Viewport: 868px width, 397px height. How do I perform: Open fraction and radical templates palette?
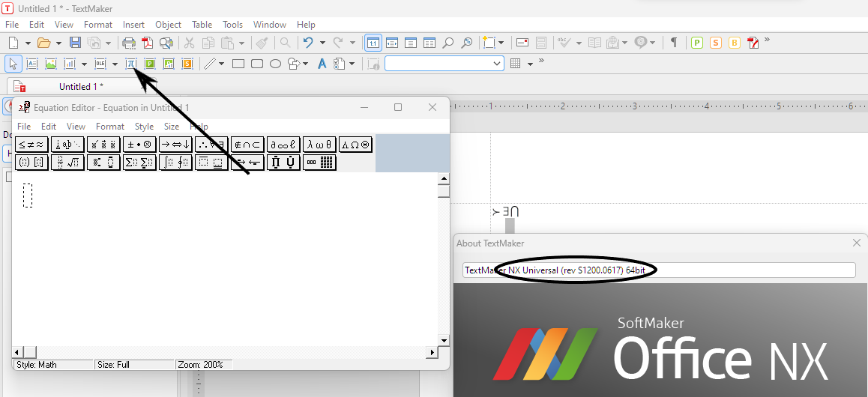[x=68, y=163]
